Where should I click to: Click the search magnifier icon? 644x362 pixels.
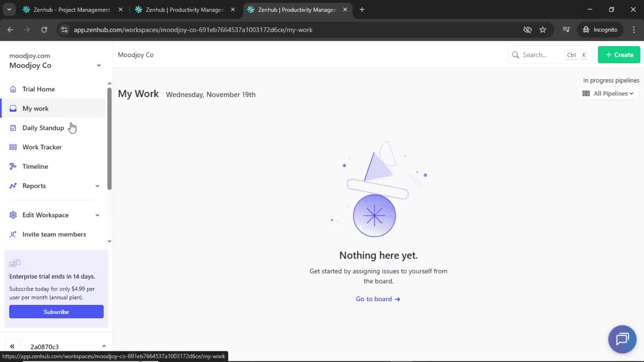pos(515,55)
